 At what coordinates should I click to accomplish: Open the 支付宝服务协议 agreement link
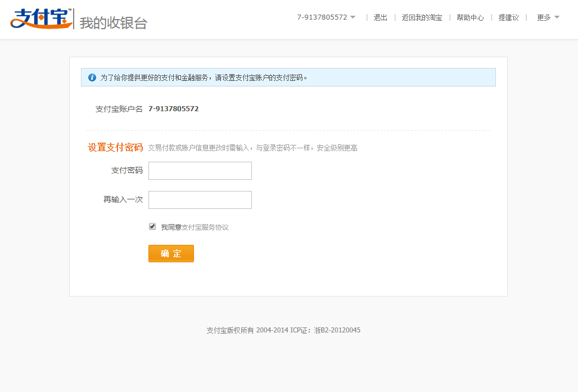(205, 227)
